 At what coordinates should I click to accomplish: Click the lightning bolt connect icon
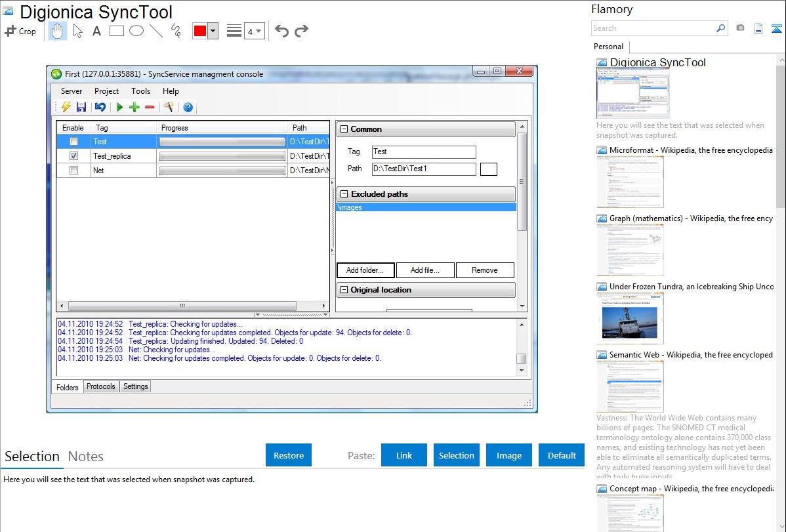pos(66,107)
